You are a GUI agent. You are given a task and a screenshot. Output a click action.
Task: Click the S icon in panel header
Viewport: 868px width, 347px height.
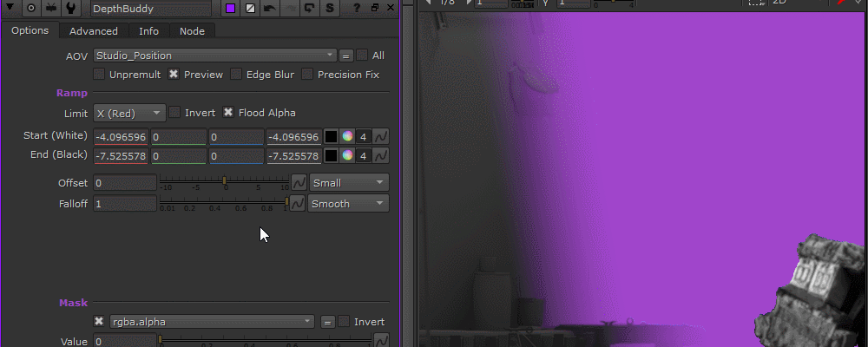(x=330, y=8)
